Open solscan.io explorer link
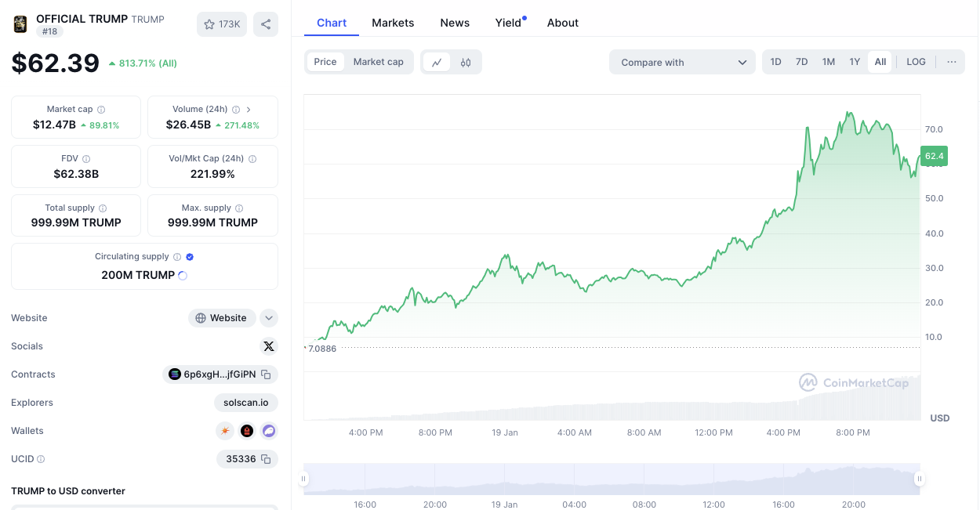The image size is (980, 510). 245,403
